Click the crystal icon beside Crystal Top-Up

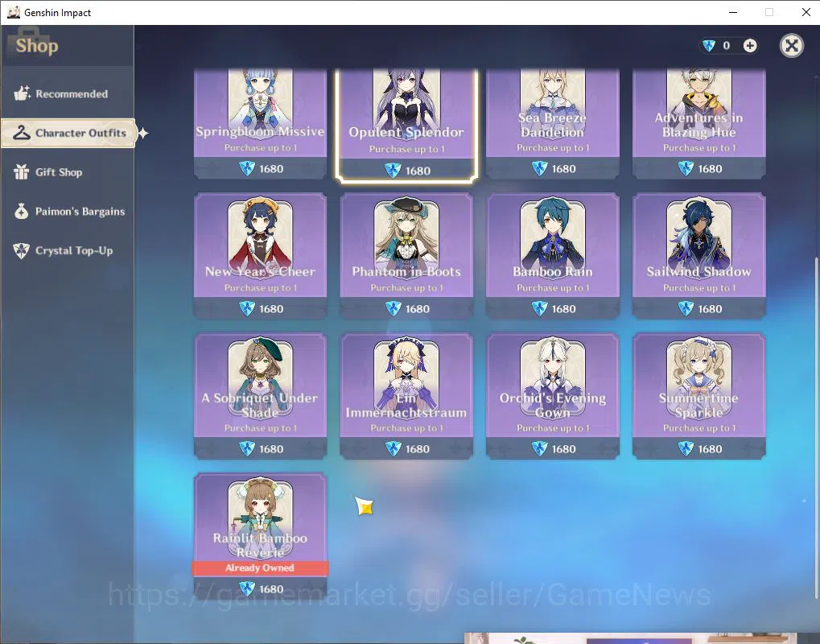[x=22, y=250]
